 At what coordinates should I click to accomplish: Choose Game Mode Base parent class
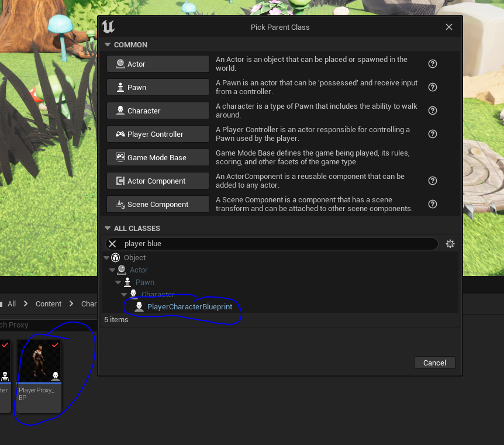click(x=158, y=157)
